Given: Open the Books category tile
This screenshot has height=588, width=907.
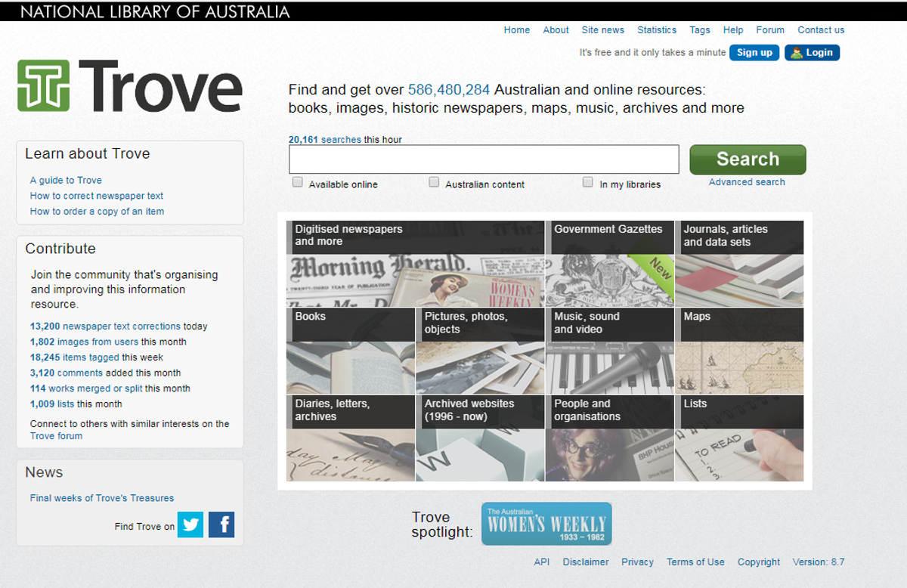Looking at the screenshot, I should pos(351,351).
